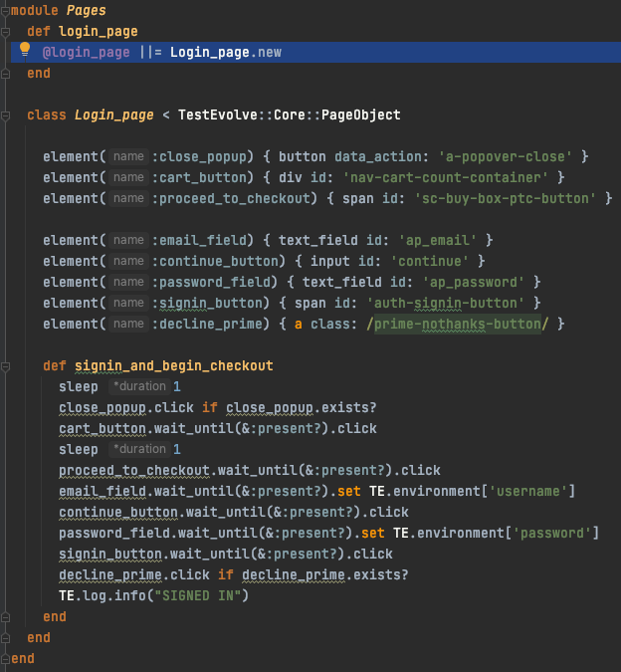
Task: Click fold end marker beside login_page's 'end'
Action: (x=5, y=74)
